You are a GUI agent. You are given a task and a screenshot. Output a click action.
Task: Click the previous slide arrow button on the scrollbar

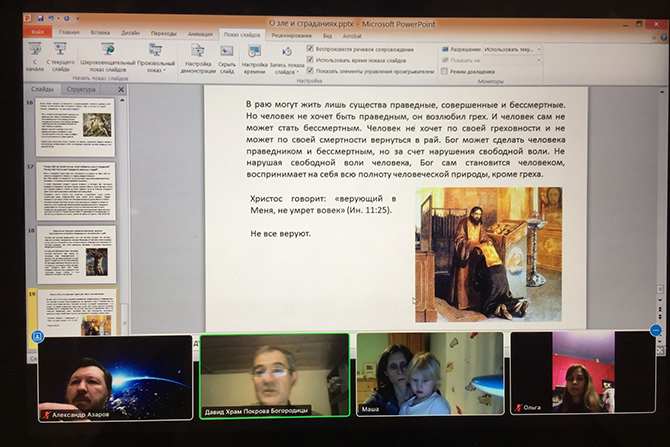pyautogui.click(x=661, y=310)
